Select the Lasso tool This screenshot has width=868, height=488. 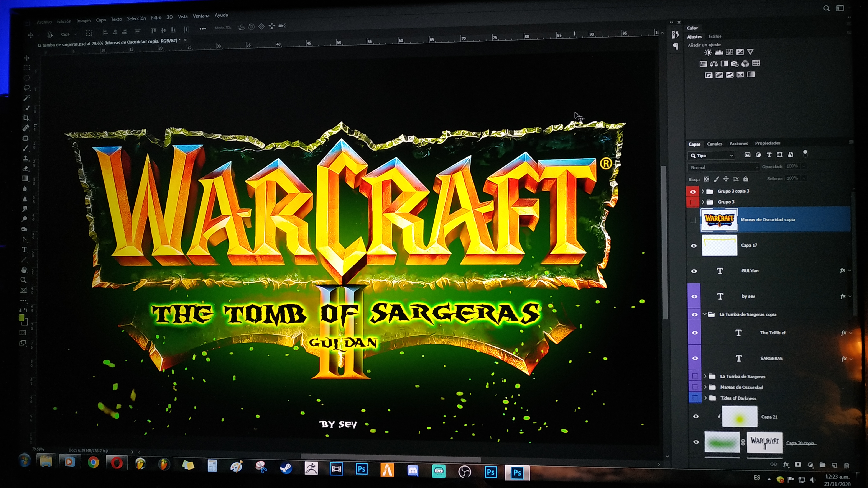pos(27,88)
